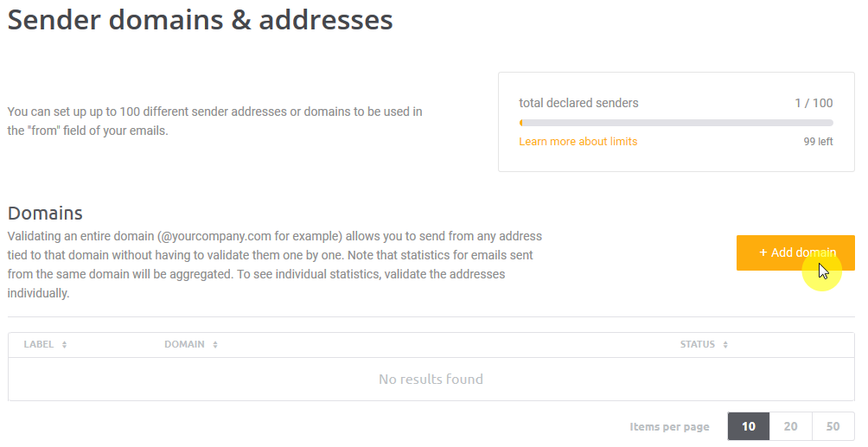Click the Sender domains & addresses heading
Viewport: 868px width, 447px height.
click(201, 19)
